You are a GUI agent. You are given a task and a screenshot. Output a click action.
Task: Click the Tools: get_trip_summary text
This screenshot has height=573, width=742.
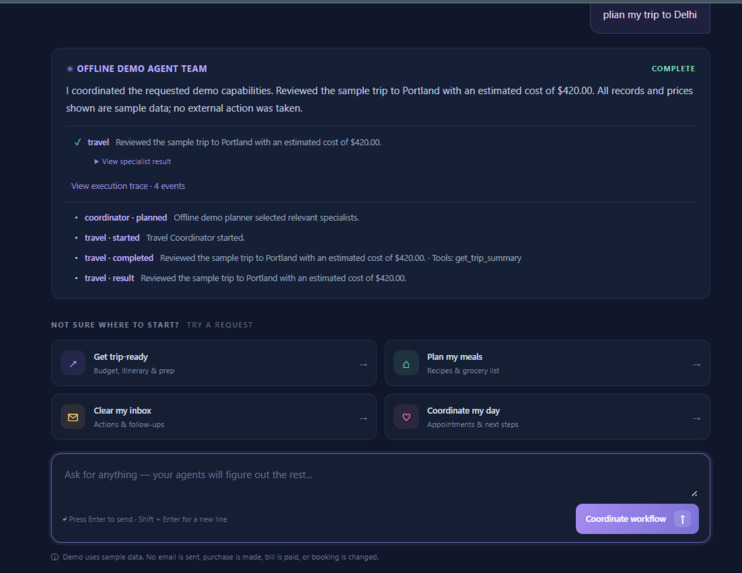click(477, 258)
